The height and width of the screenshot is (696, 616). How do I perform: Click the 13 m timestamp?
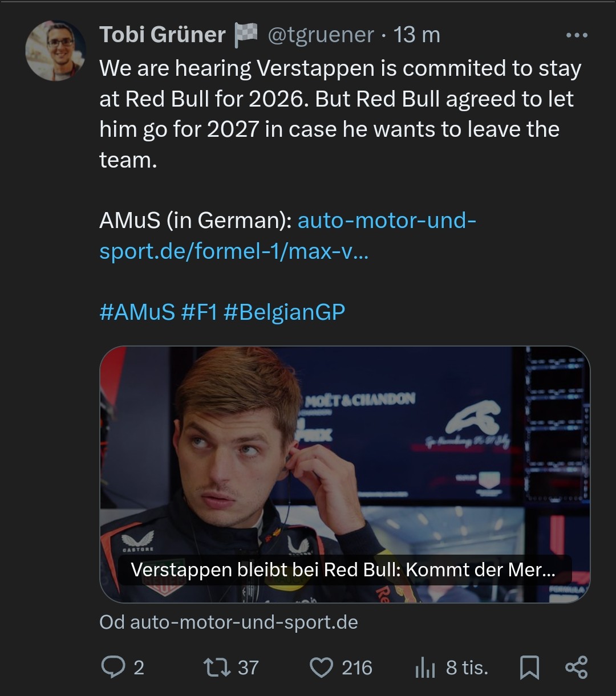click(x=417, y=35)
